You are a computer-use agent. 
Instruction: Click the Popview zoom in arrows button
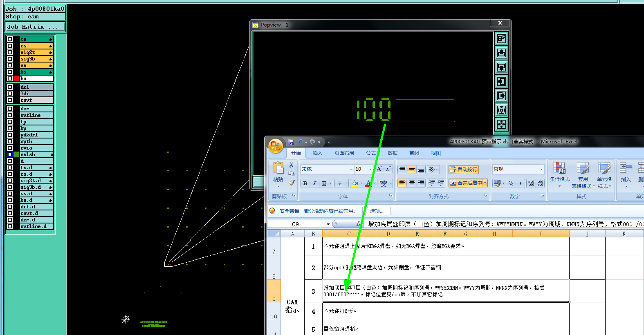(501, 110)
